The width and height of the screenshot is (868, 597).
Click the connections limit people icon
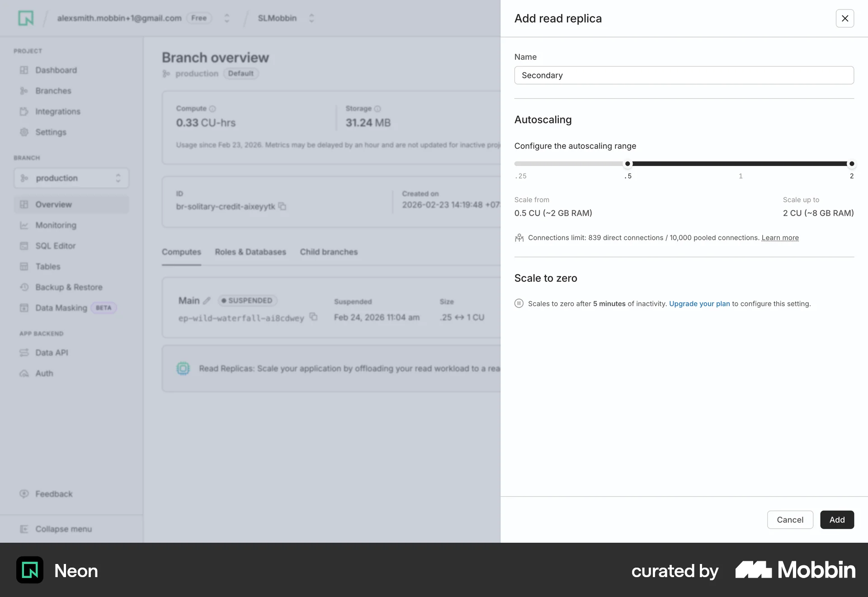tap(519, 238)
